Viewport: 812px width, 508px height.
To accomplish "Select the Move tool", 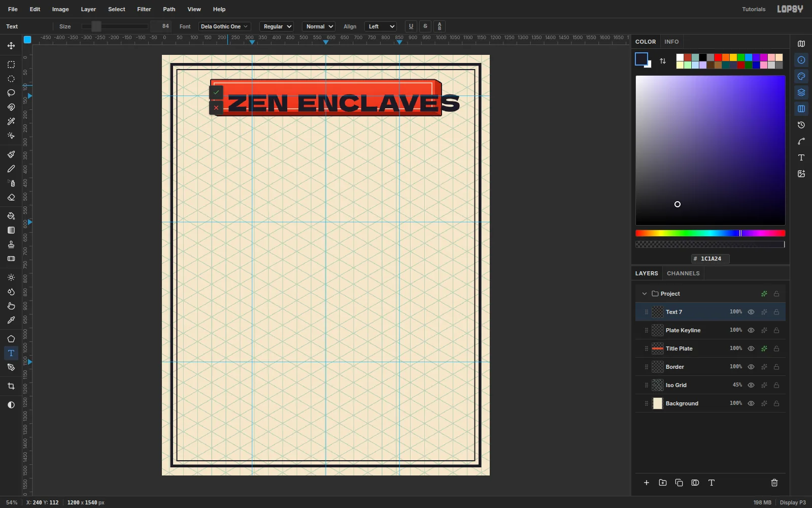I will click(x=11, y=46).
